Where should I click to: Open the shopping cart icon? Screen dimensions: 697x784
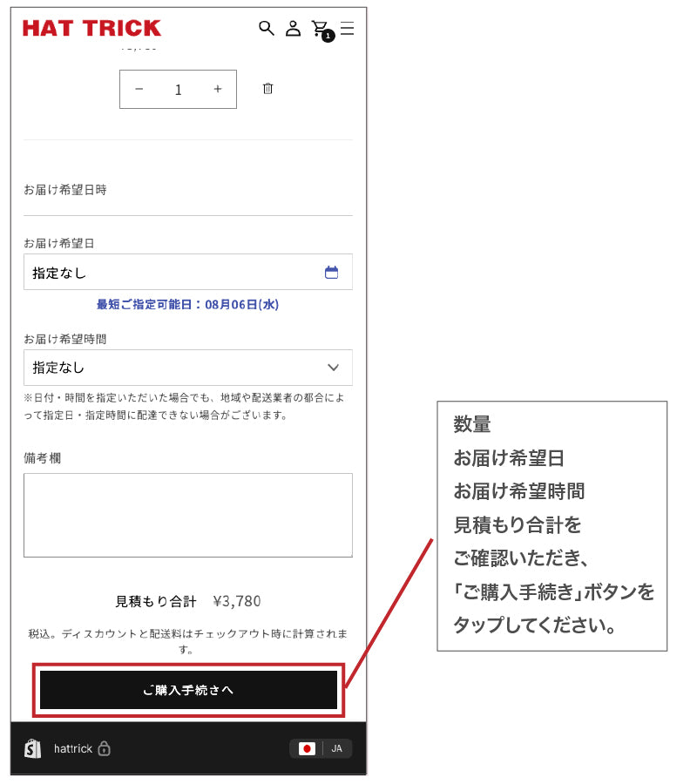321,30
